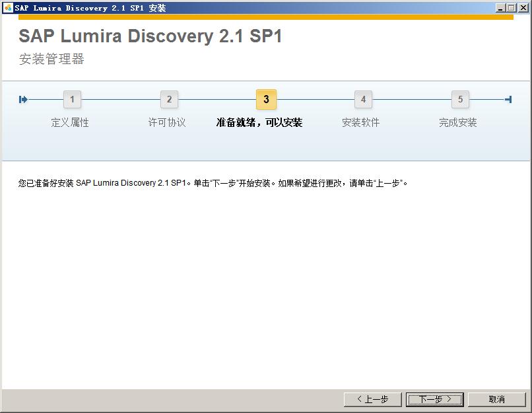Maximize the installer window
The width and height of the screenshot is (532, 413).
point(512,8)
